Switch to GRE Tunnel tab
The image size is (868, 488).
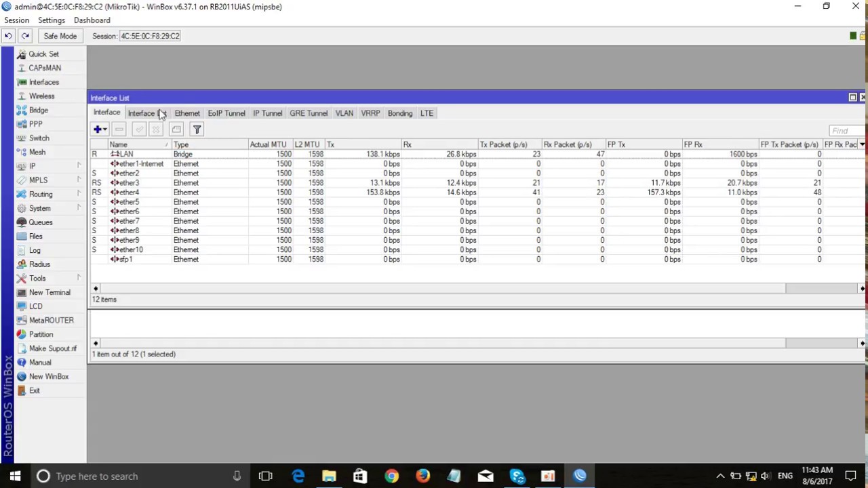[309, 113]
